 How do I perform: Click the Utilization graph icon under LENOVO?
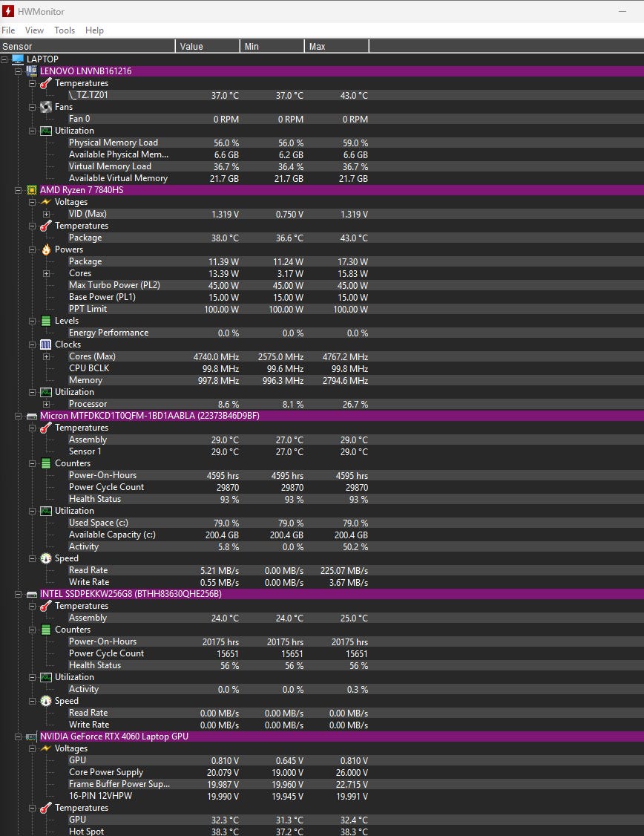tap(46, 131)
